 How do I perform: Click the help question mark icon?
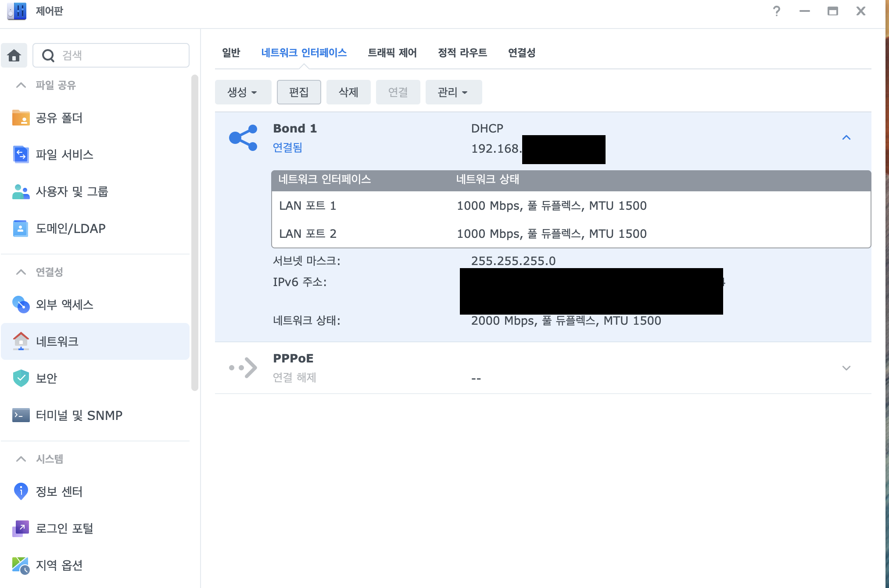[777, 11]
